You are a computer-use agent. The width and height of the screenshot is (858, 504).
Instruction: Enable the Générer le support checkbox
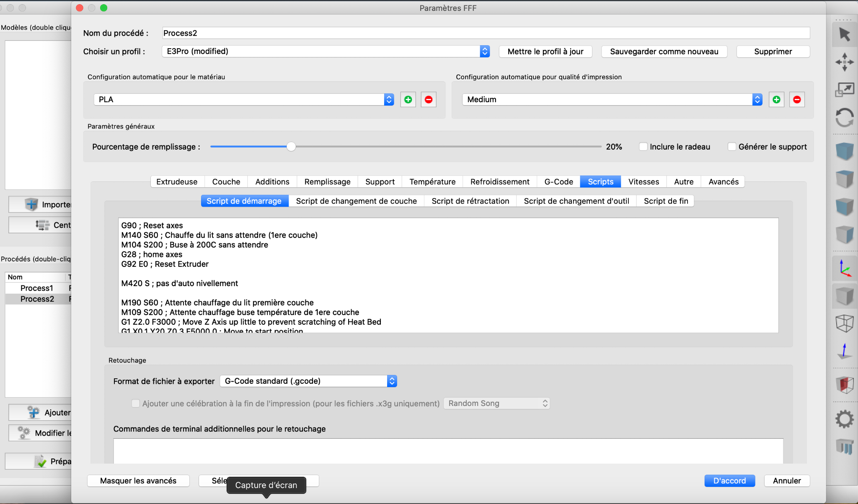pyautogui.click(x=732, y=147)
